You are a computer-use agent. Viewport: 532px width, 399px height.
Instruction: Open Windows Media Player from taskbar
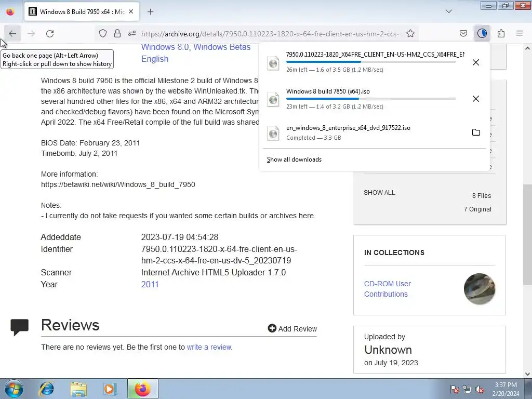coord(110,389)
